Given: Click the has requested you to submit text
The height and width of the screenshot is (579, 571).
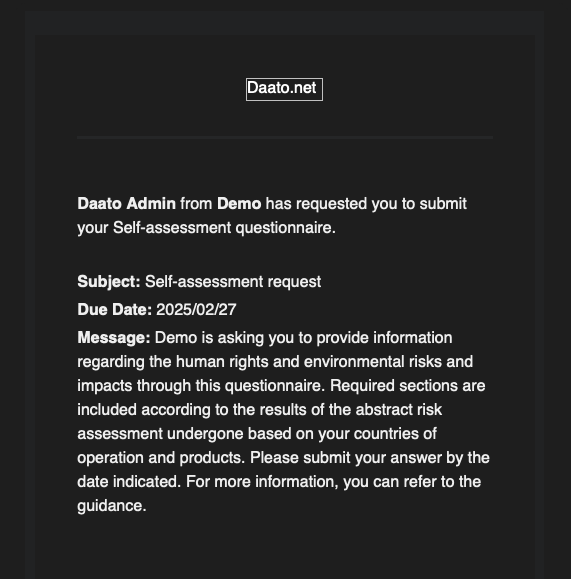Looking at the screenshot, I should (x=366, y=204).
